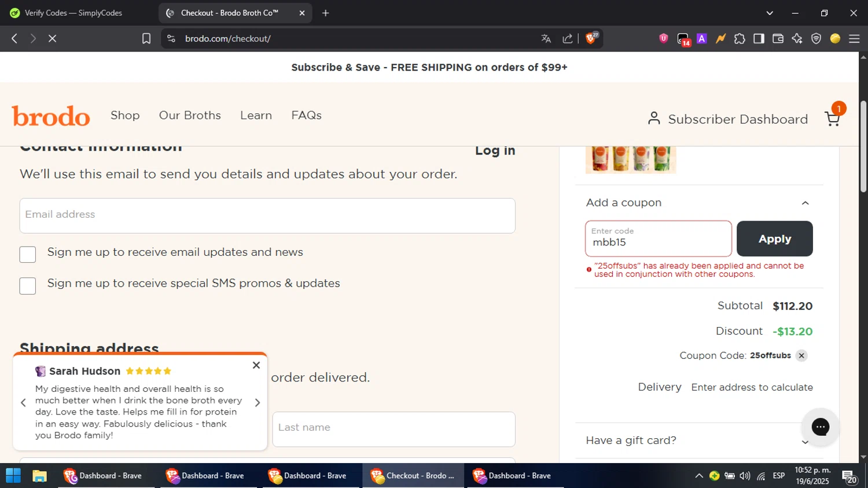Image resolution: width=868 pixels, height=488 pixels.
Task: Click the yellow coin extension icon
Action: pyautogui.click(x=835, y=38)
